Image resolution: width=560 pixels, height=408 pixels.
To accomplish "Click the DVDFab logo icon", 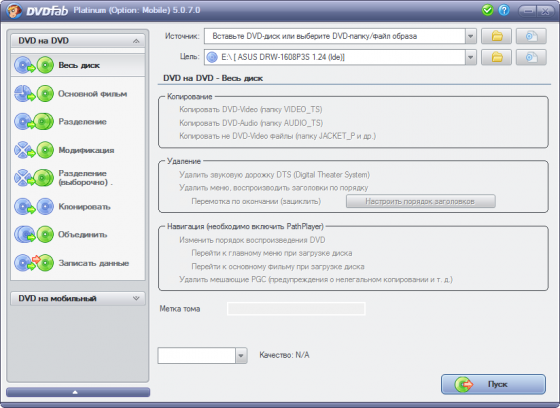I will [x=14, y=11].
